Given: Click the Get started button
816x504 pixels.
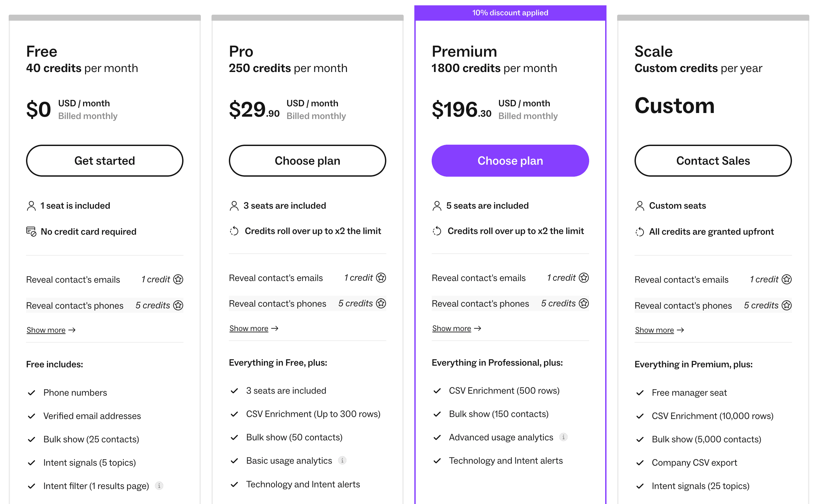Looking at the screenshot, I should (x=105, y=161).
